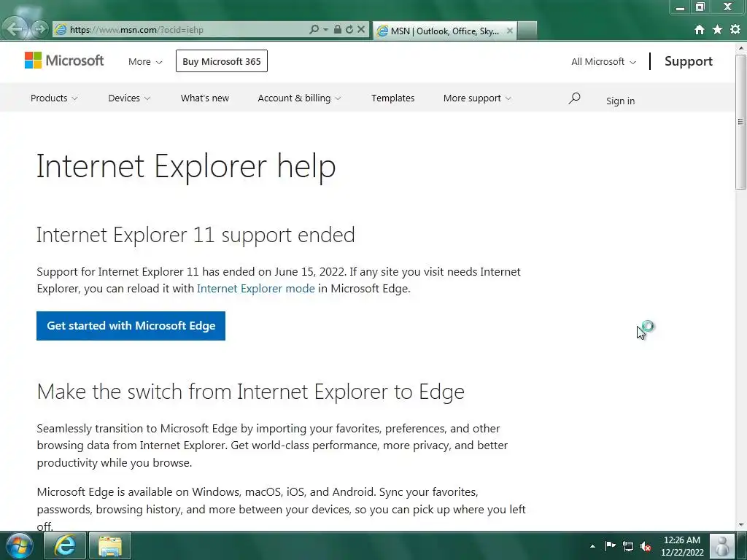
Task: Follow the Internet Explorer mode link
Action: click(256, 289)
